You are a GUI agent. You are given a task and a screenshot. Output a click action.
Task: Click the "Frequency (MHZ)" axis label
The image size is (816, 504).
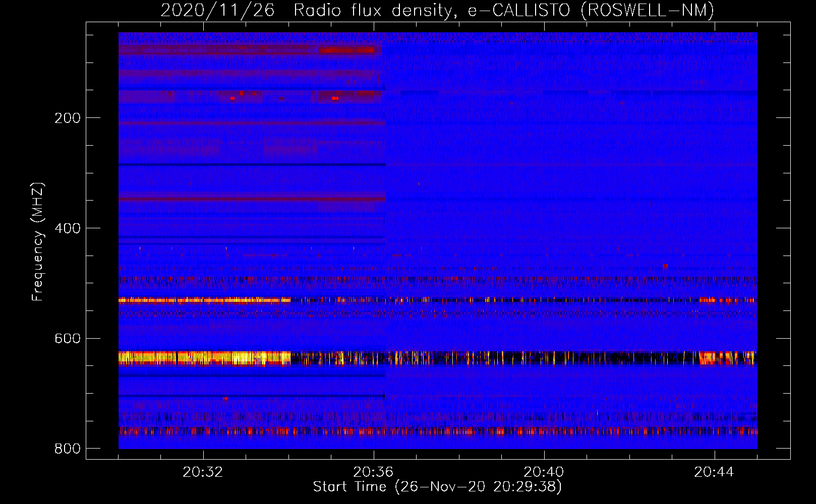point(38,242)
